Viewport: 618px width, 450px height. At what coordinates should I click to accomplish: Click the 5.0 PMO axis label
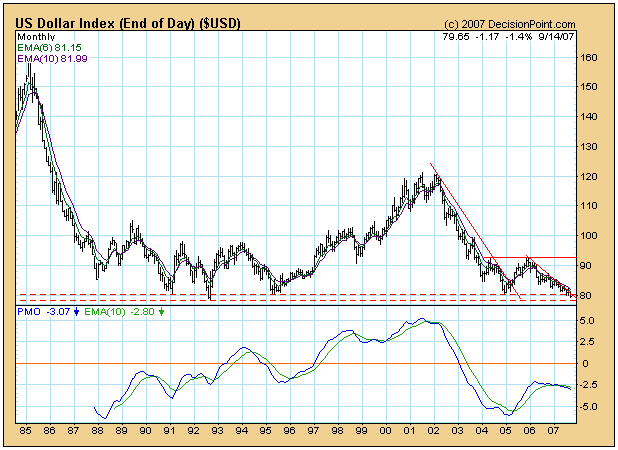(x=587, y=321)
